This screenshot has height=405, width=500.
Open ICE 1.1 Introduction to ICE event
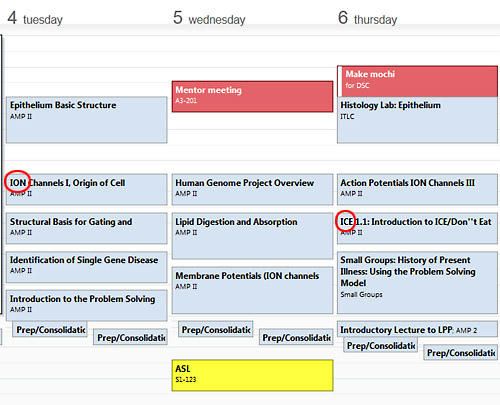[417, 228]
